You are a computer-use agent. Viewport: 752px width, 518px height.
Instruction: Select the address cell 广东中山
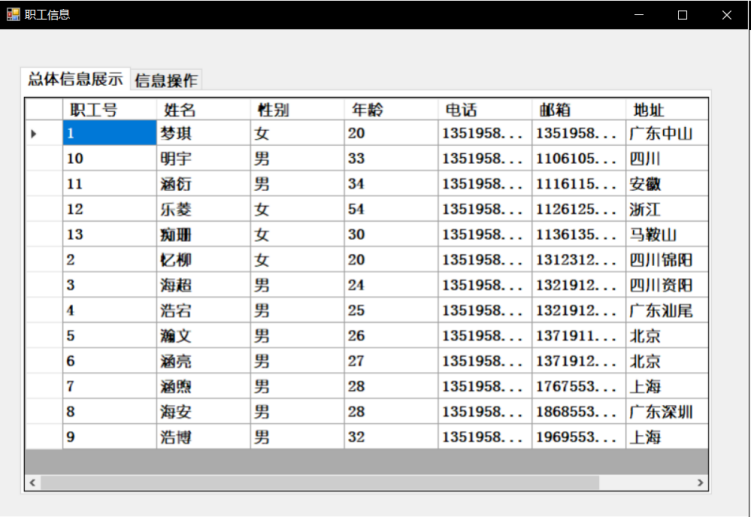[667, 133]
